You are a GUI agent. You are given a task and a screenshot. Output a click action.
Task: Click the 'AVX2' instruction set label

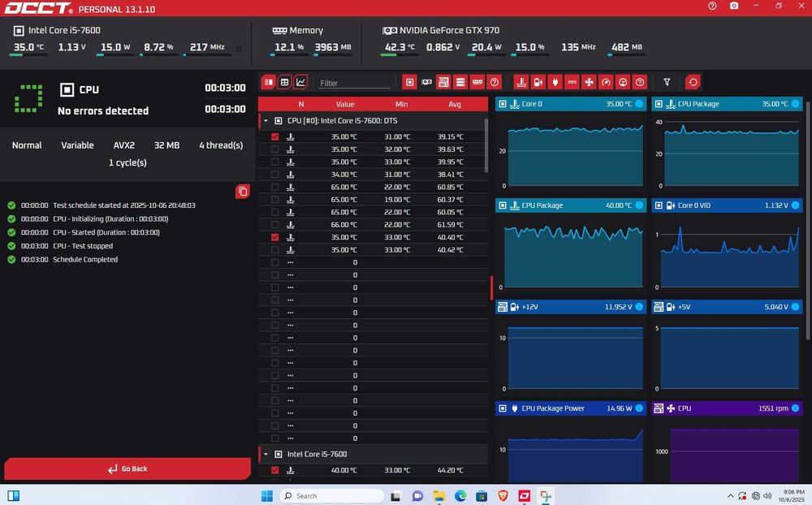[x=123, y=145]
